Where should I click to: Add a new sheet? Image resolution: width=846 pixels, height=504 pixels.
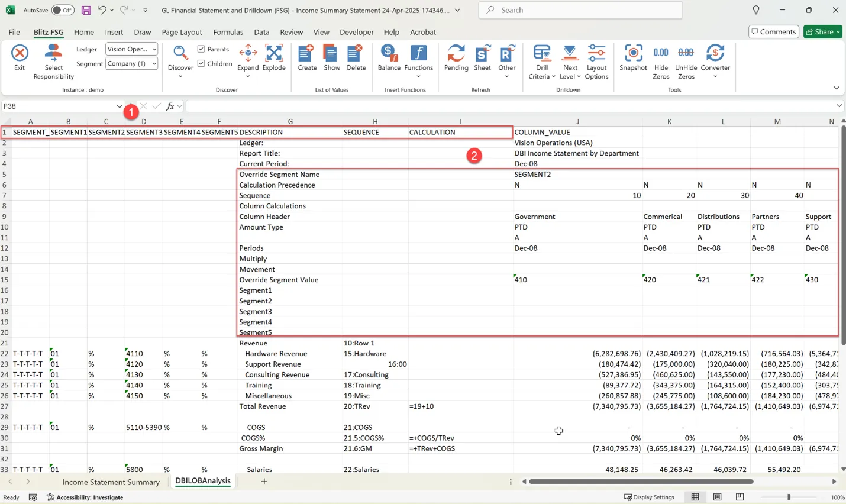pos(264,482)
